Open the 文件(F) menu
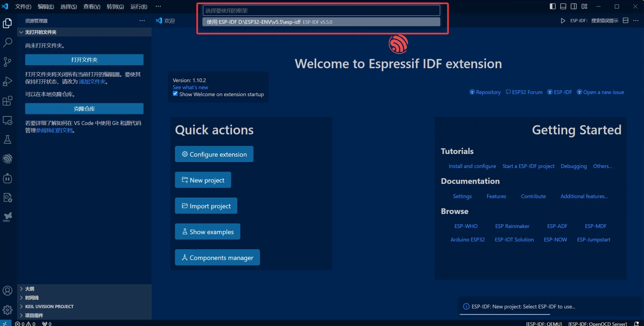 click(x=23, y=7)
